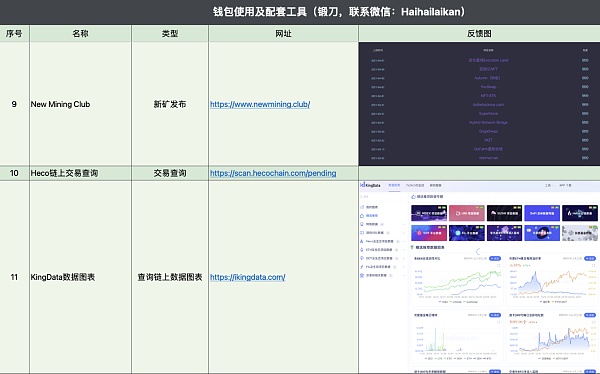The width and height of the screenshot is (600, 374).
Task: Click the FIL sidebar item icon in KingData
Action: coord(362,267)
